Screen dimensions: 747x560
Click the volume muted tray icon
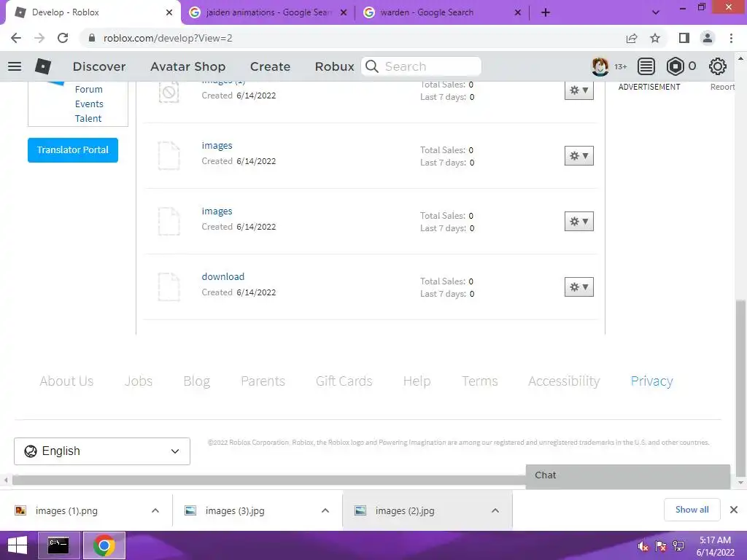point(643,546)
